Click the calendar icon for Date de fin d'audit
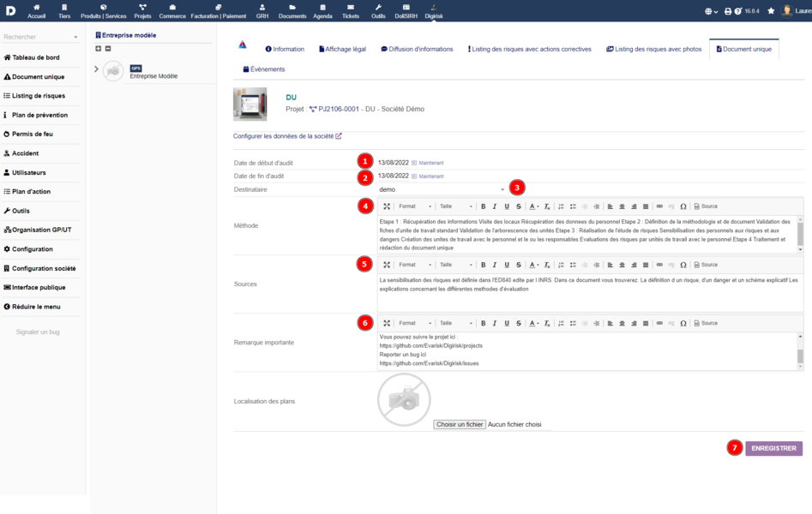812x514 pixels. click(x=414, y=176)
